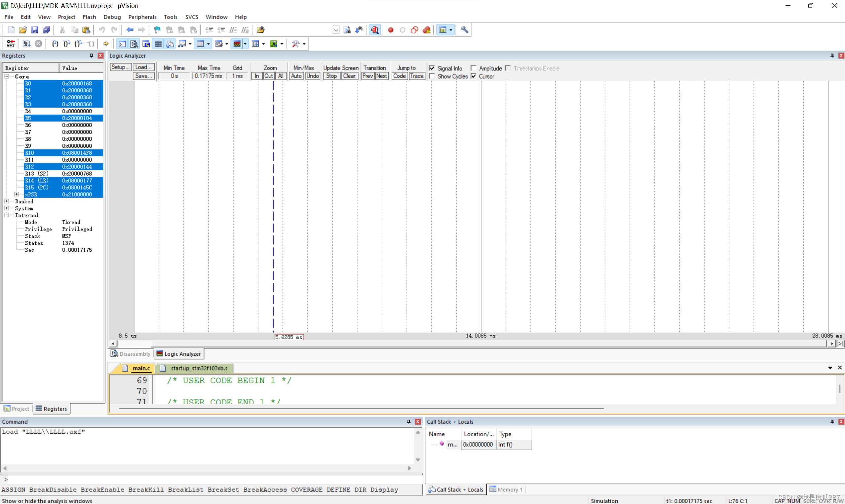Image resolution: width=845 pixels, height=504 pixels.
Task: Enable the Show Cycles checkbox
Action: (432, 76)
